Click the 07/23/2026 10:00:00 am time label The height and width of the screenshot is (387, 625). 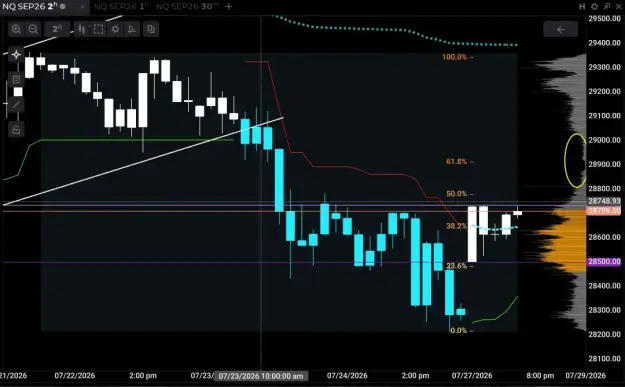261,376
